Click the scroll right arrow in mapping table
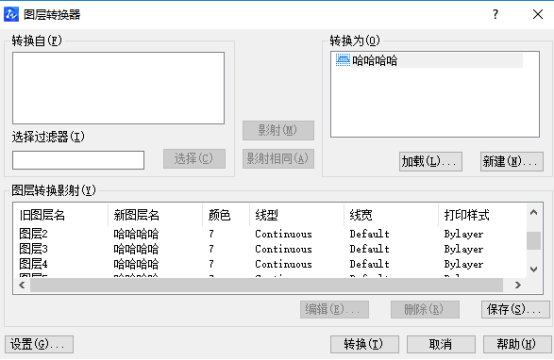The width and height of the screenshot is (554, 360). coord(518,285)
